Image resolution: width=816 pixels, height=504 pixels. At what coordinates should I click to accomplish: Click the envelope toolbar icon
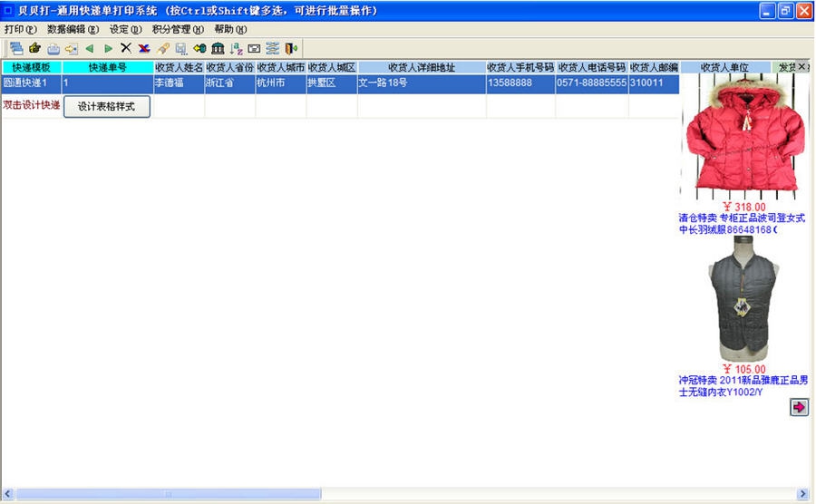click(254, 48)
